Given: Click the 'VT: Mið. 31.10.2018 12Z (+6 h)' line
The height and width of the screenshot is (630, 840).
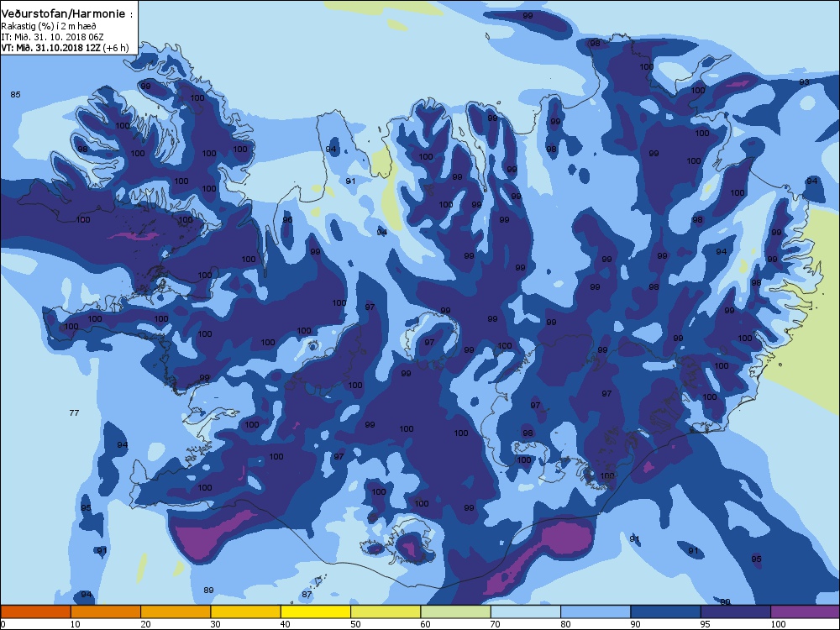Looking at the screenshot, I should [x=65, y=48].
